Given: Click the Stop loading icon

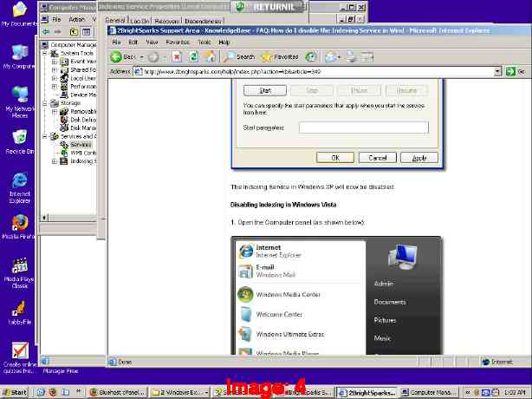Looking at the screenshot, I should click(x=177, y=57).
